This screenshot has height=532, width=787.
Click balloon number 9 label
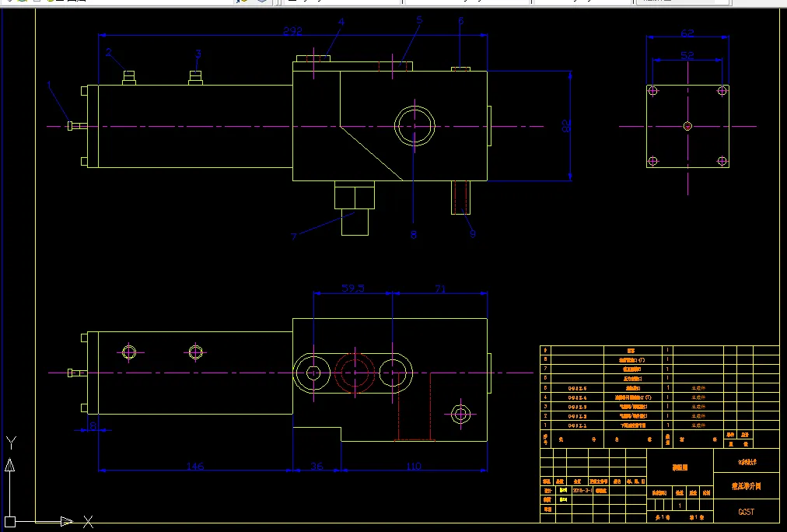(x=473, y=233)
